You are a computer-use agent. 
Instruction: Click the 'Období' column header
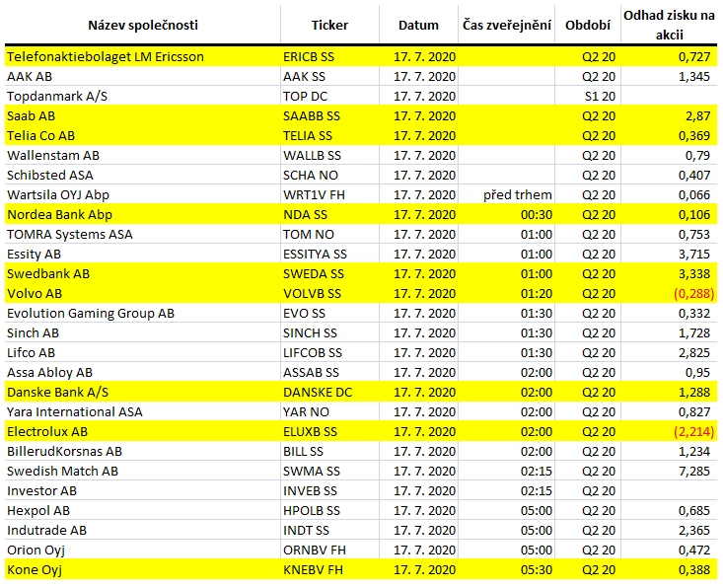588,25
